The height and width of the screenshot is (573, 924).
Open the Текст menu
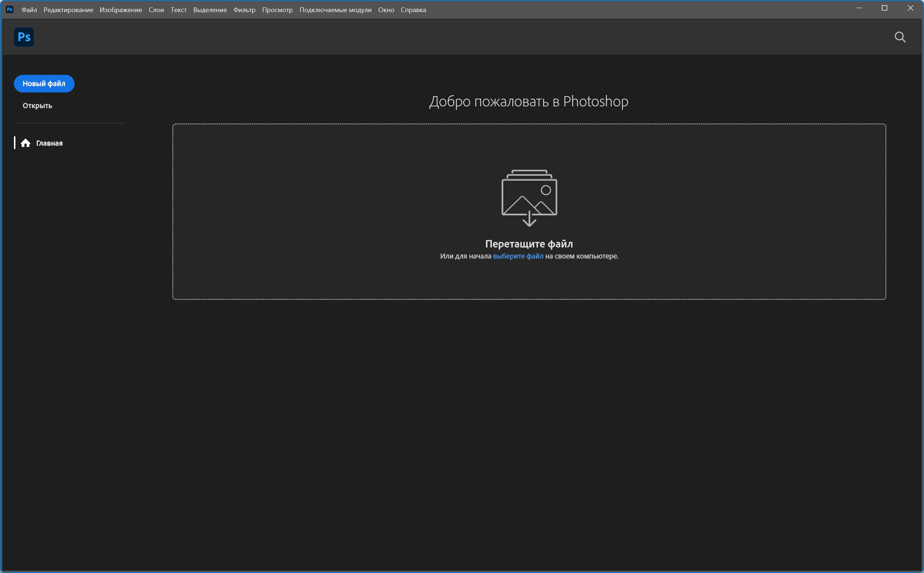(x=178, y=10)
